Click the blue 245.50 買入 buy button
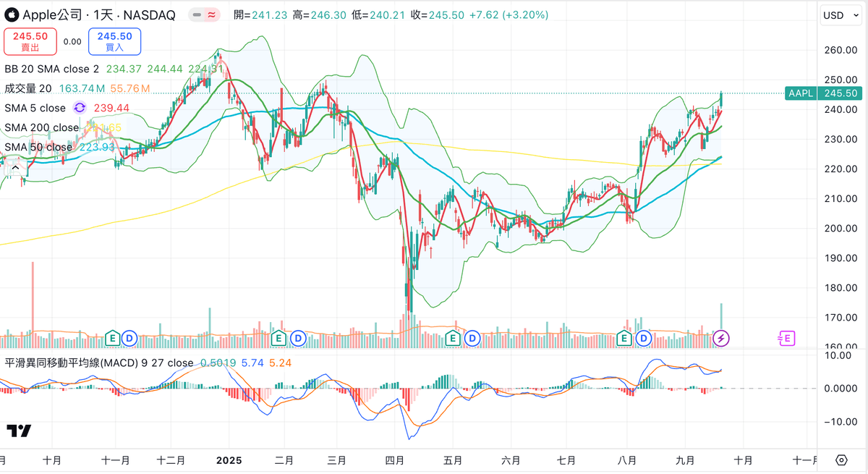Screen dimensions: 868x474 tap(114, 41)
